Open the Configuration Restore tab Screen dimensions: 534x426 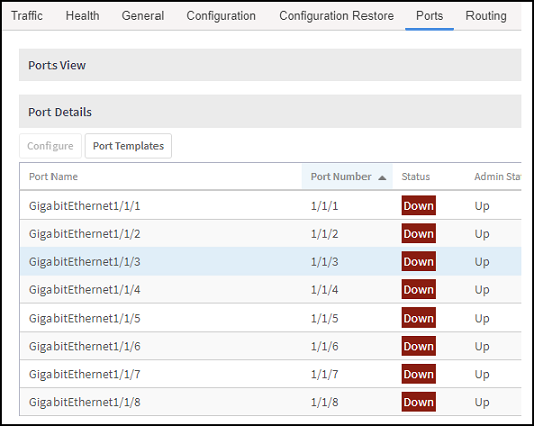336,16
